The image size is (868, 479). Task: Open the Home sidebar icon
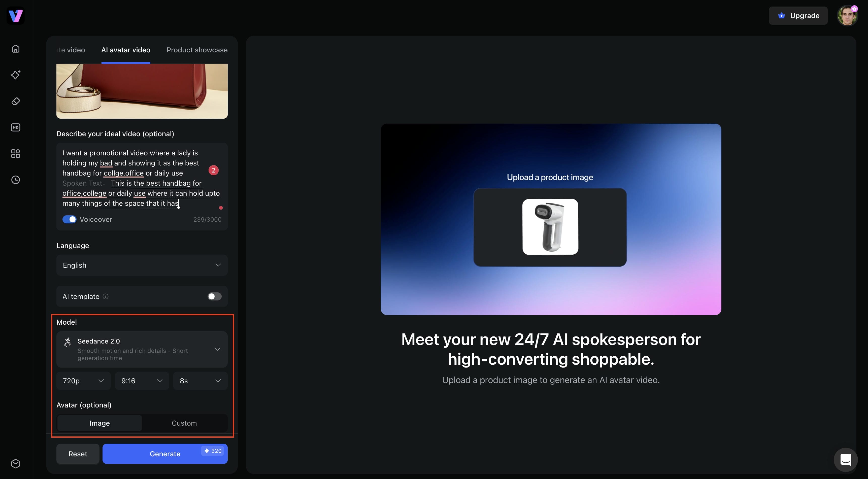coord(16,49)
